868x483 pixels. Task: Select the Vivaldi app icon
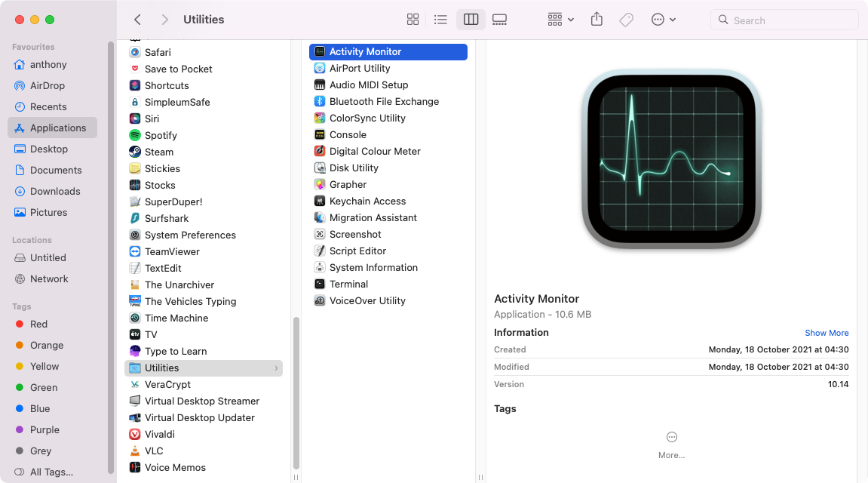(x=134, y=434)
